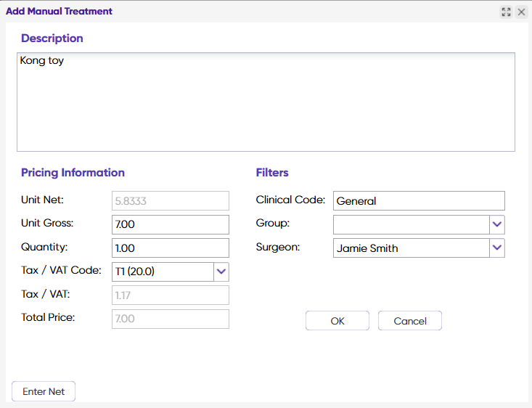Confirm with the OK button
Screen dimensions: 532x408
(x=337, y=320)
